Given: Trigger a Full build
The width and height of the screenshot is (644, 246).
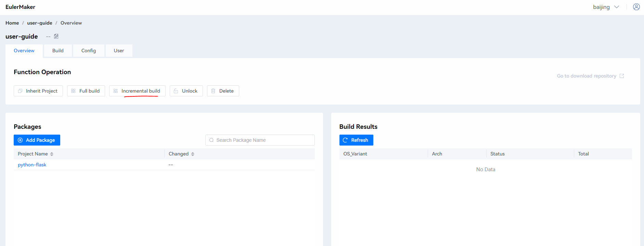Looking at the screenshot, I should pos(86,91).
